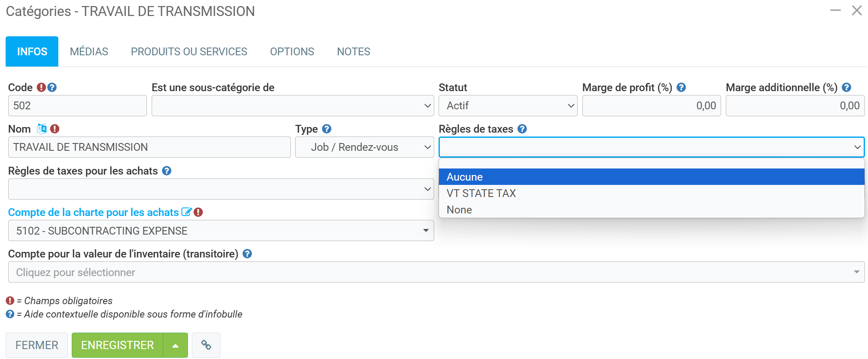Image resolution: width=868 pixels, height=359 pixels.
Task: Open the Produits ou Services tab
Action: click(189, 51)
